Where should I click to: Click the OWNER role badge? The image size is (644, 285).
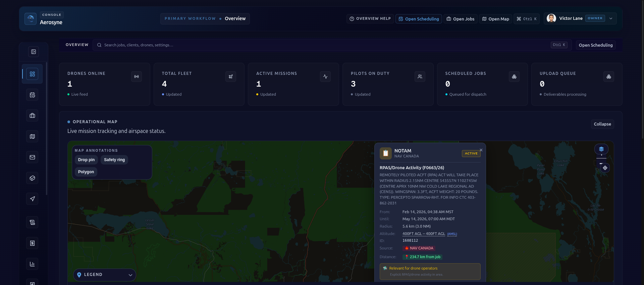point(595,18)
